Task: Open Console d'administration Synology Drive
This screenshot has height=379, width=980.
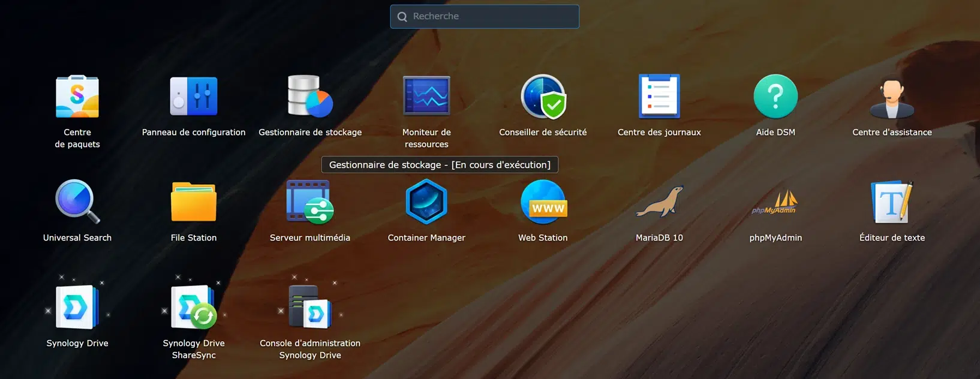Action: tap(310, 307)
